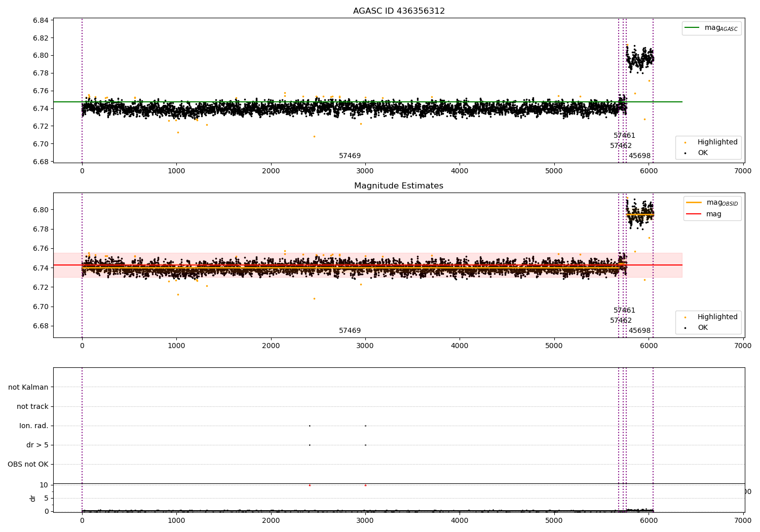Click the 45698 label in the top plot

[x=639, y=156]
